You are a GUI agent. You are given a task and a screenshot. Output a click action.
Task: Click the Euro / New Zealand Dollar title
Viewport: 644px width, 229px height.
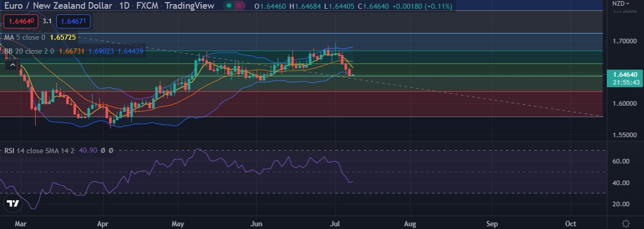click(x=58, y=6)
